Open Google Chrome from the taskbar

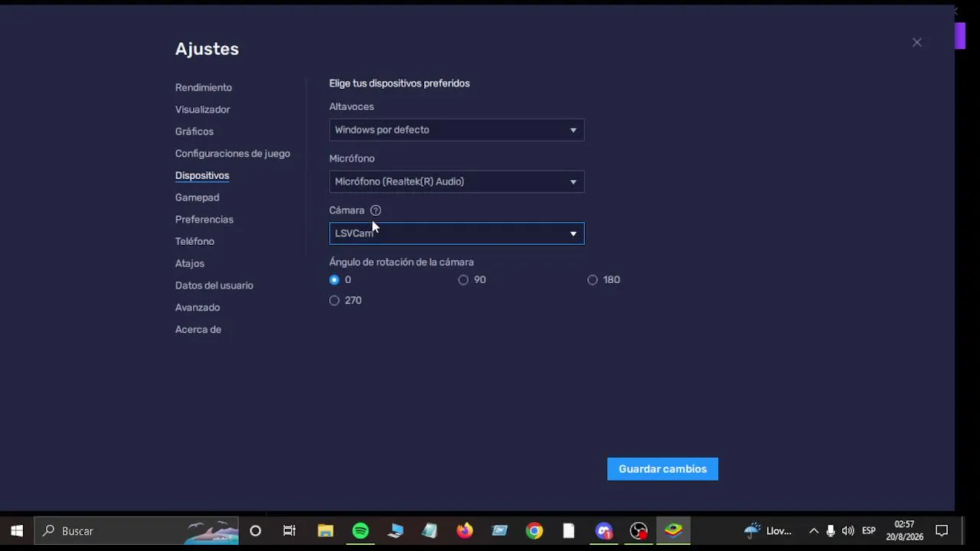tap(534, 531)
